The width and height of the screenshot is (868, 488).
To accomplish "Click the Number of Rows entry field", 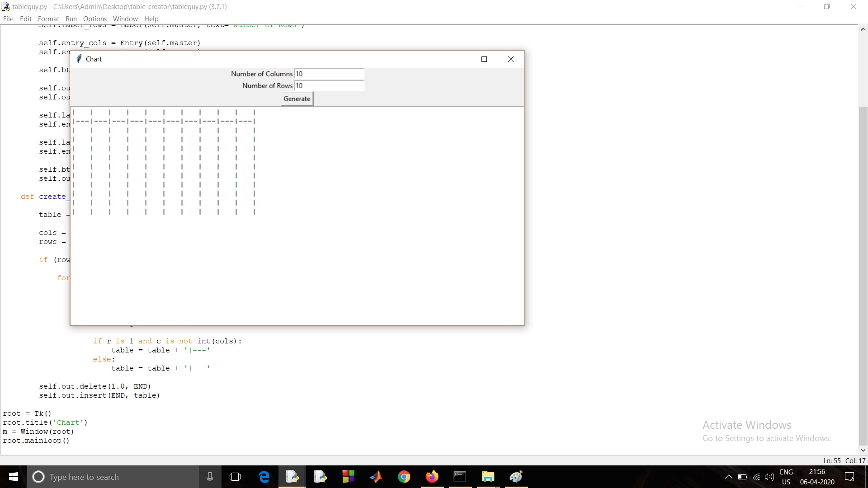I will pyautogui.click(x=329, y=86).
